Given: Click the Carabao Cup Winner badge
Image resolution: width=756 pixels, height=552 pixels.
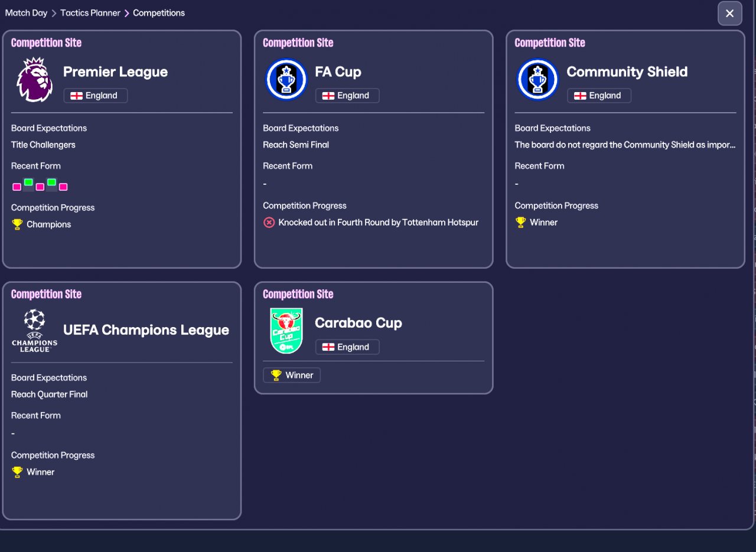Looking at the screenshot, I should 292,375.
